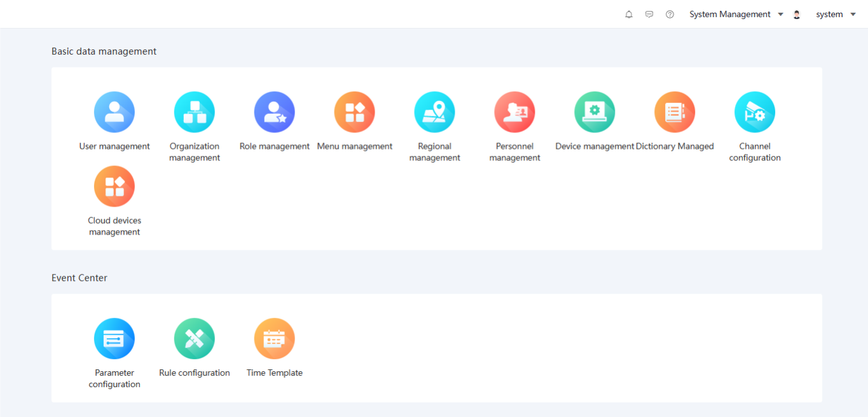Open the Rule configuration icon
This screenshot has height=417, width=868.
click(x=195, y=339)
